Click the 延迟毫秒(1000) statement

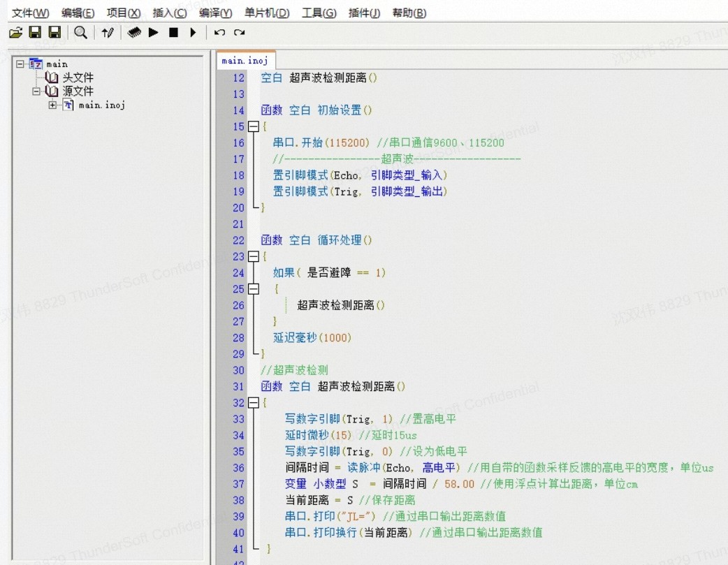coord(312,337)
